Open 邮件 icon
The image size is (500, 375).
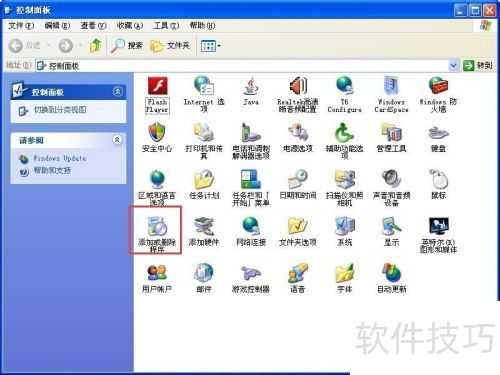coord(204,273)
